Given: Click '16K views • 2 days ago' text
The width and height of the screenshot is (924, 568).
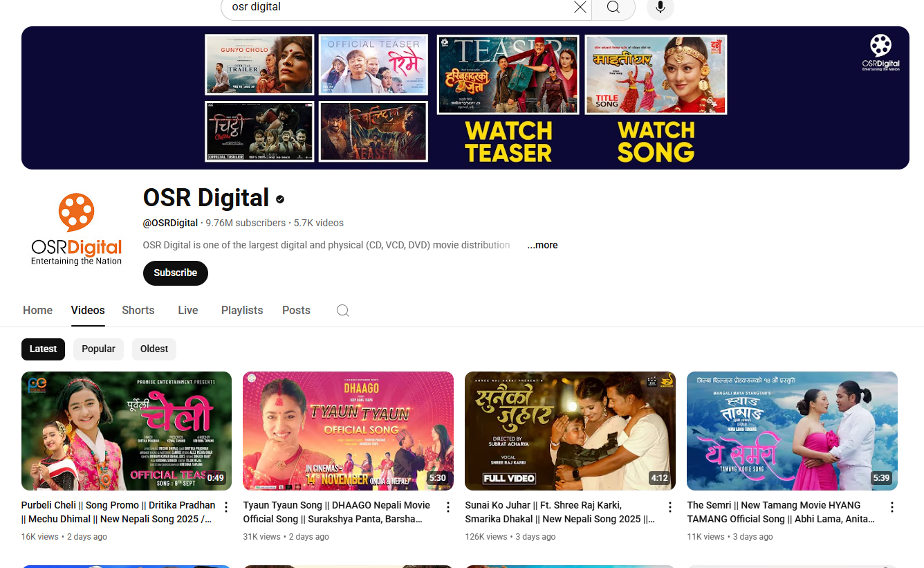Looking at the screenshot, I should point(64,537).
